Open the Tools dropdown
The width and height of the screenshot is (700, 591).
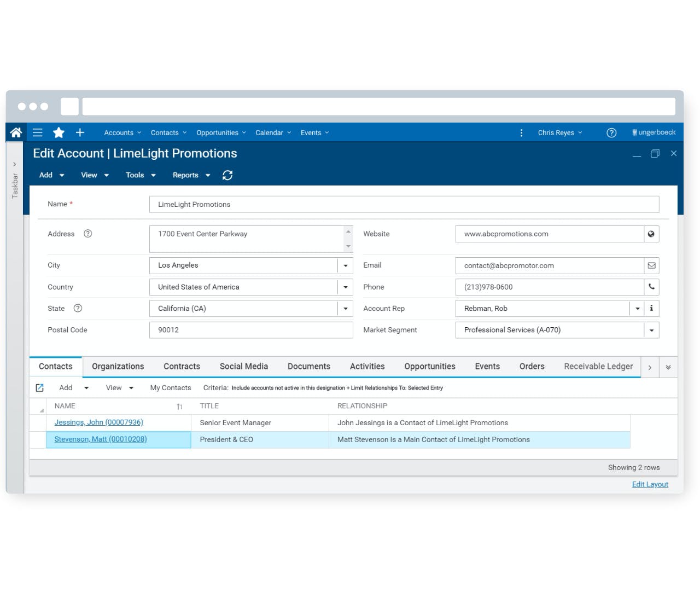tap(141, 175)
